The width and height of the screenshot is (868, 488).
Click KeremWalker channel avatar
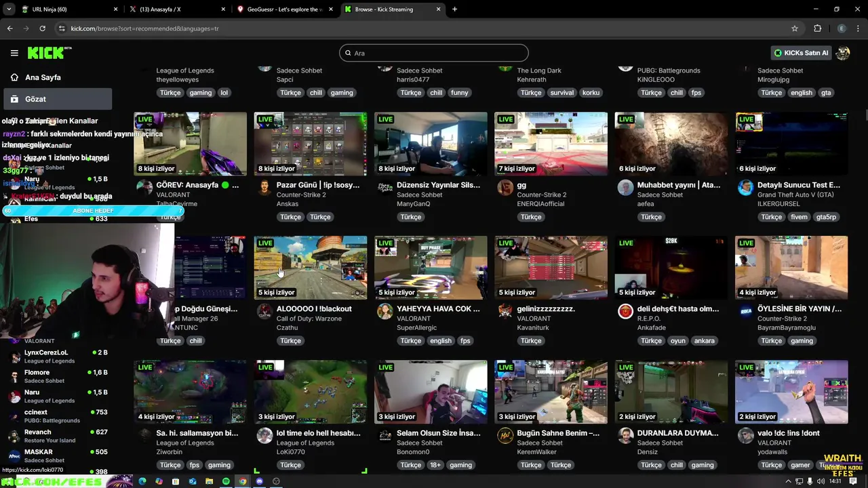505,436
